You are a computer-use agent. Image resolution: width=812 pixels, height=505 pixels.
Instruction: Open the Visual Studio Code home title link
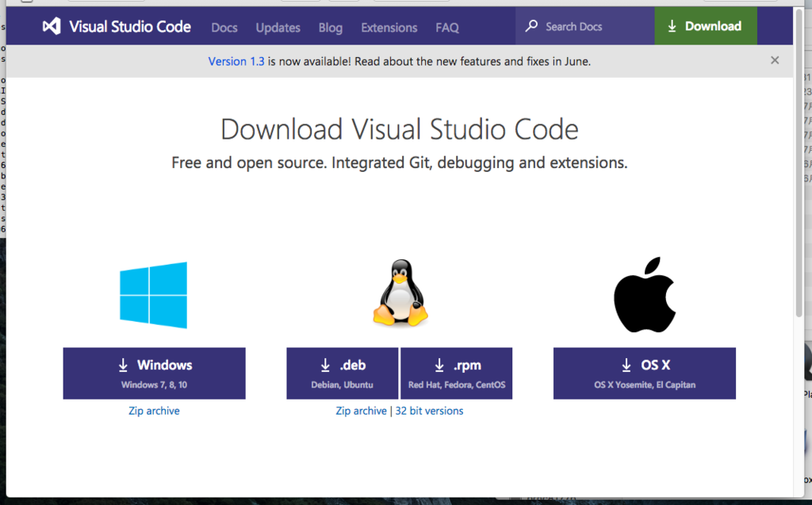[x=130, y=27]
